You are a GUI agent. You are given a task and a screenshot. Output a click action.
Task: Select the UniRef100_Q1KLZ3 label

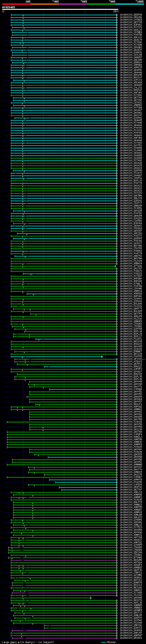click(x=131, y=30)
